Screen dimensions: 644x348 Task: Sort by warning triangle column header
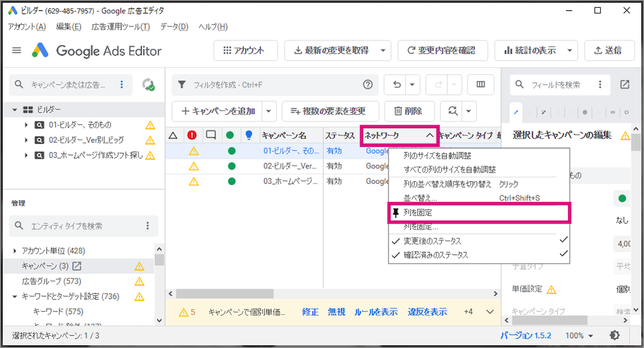coord(173,135)
